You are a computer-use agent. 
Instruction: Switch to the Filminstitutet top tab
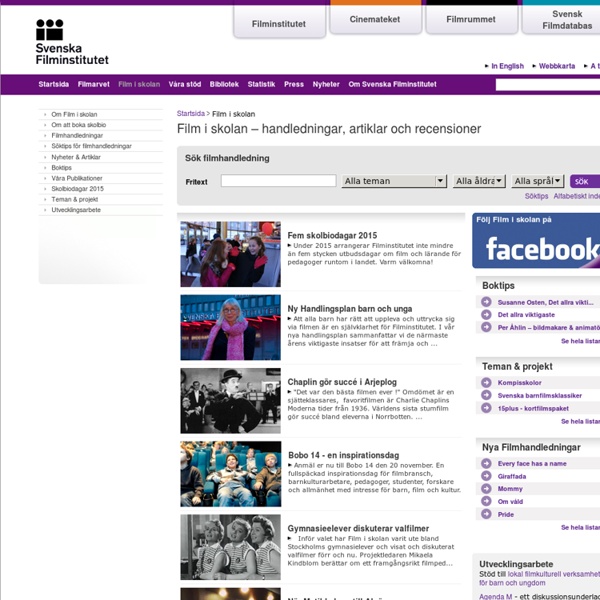point(279,24)
